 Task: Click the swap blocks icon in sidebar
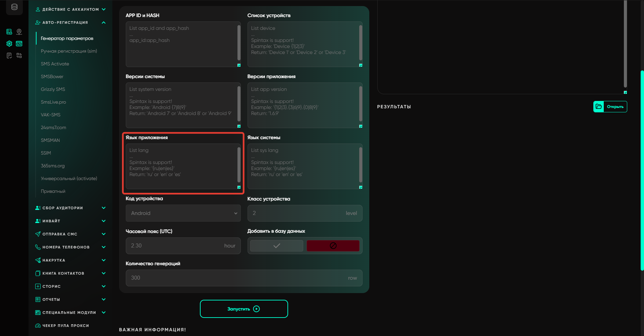19,56
